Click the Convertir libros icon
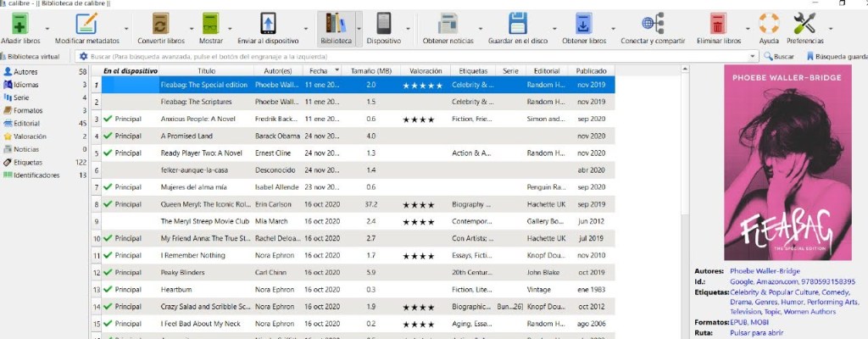Viewport: 868px width, 339px height. tap(161, 24)
